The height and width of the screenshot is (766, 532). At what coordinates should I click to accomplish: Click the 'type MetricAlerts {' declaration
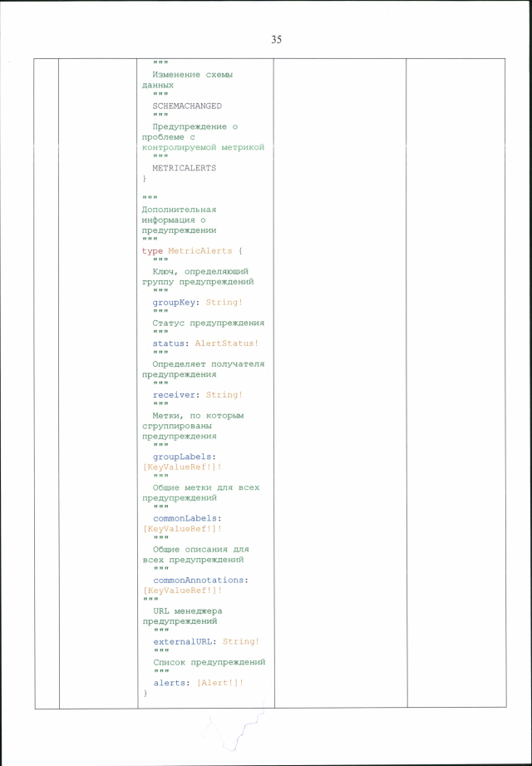[x=192, y=250]
